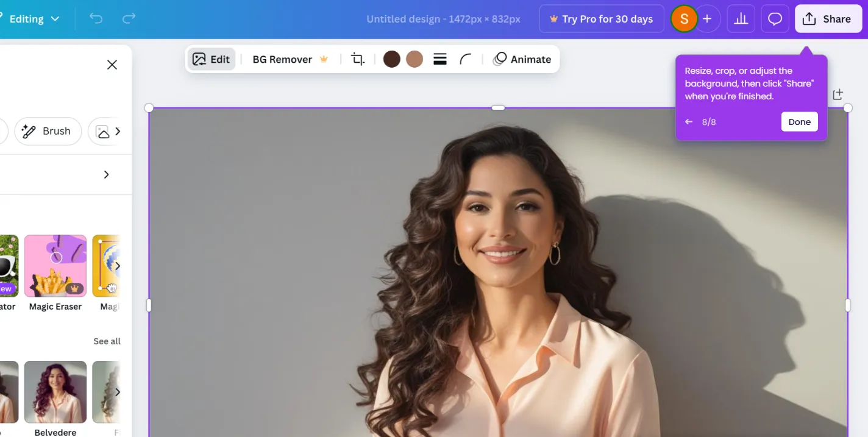Screen dimensions: 868x437
Task: Click the BG Remover tool
Action: point(282,59)
